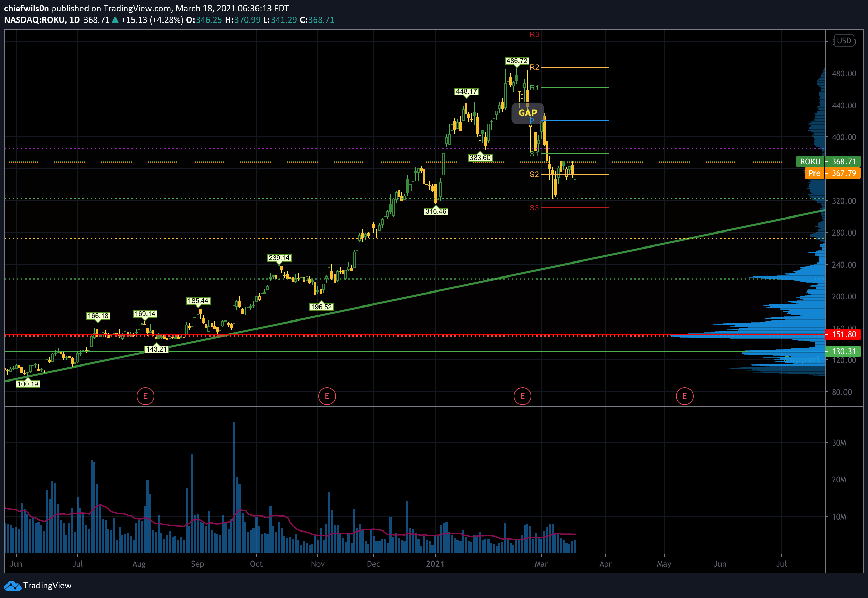Click the 196.52 pivot low label
Screen dimensions: 868x598
point(321,307)
